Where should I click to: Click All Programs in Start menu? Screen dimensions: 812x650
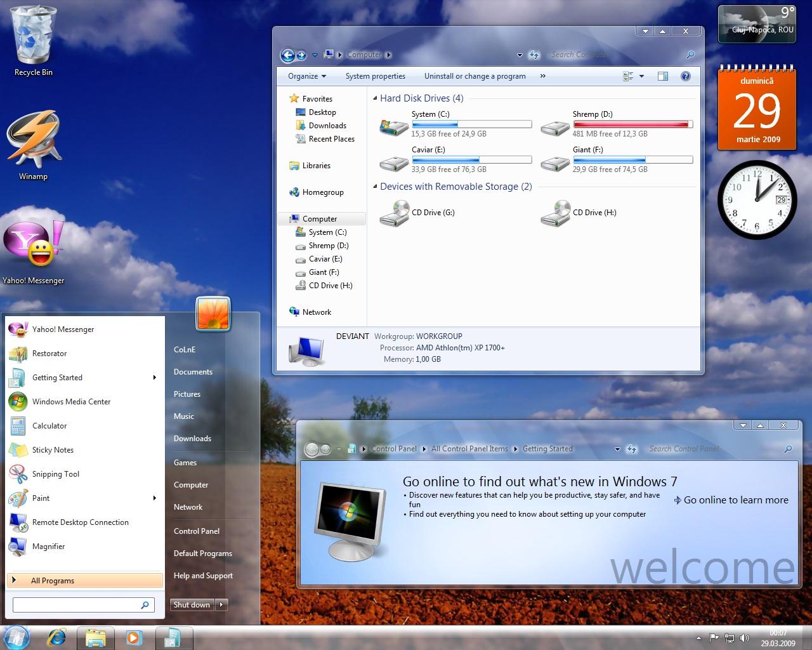click(85, 581)
